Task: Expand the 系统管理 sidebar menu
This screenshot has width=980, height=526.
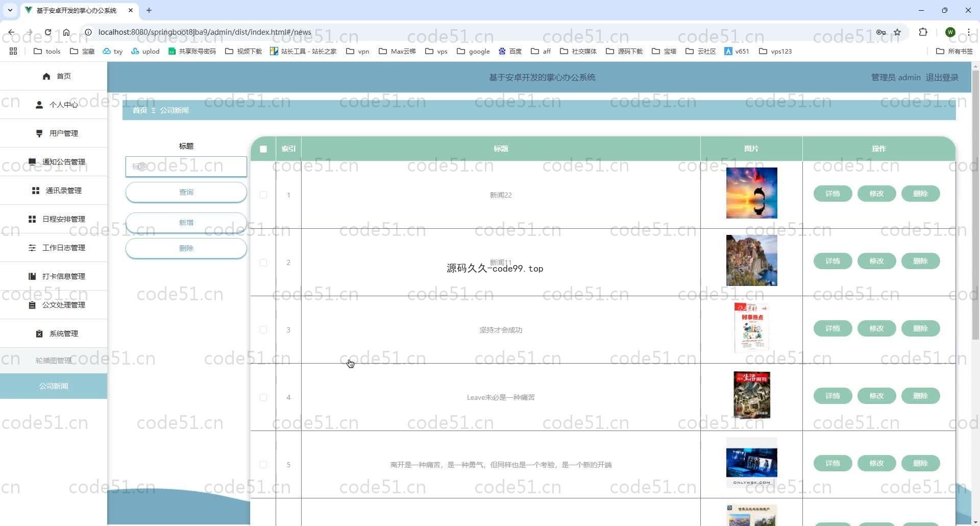Action: tap(54, 333)
